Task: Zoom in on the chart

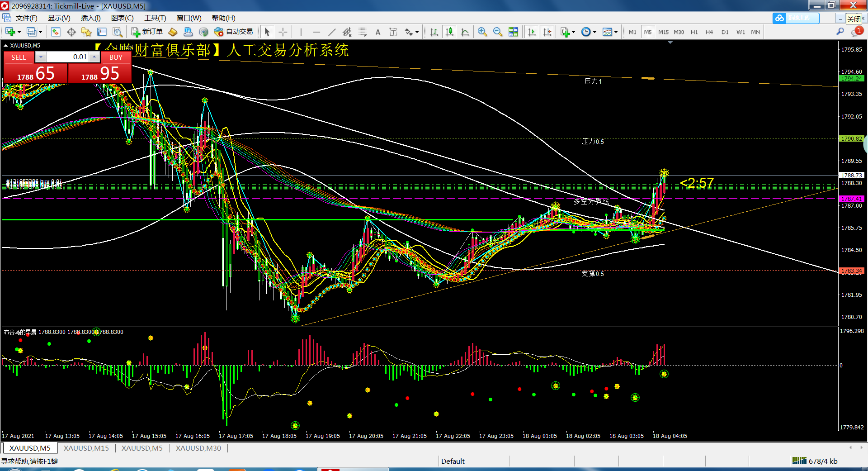Action: tap(482, 32)
